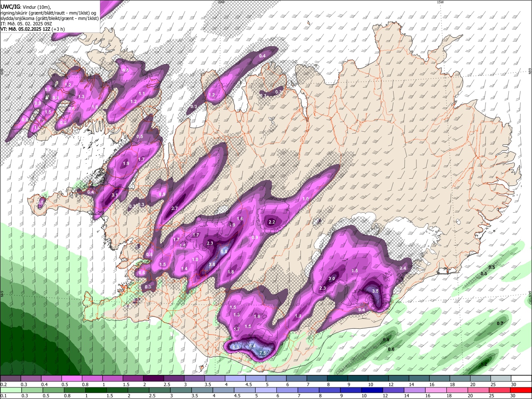The height and width of the screenshot is (399, 532).
Task: Click the bright pink swatch between 0.5 and 0.8
Action: (71, 379)
